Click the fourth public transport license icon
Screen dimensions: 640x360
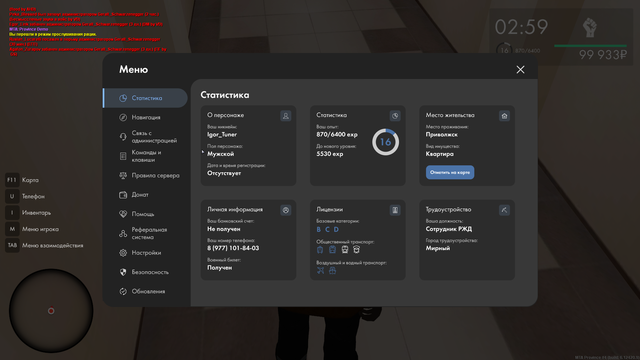click(356, 249)
